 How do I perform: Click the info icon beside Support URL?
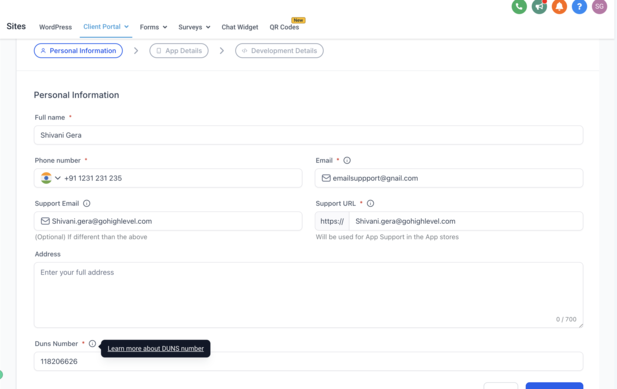click(x=370, y=203)
